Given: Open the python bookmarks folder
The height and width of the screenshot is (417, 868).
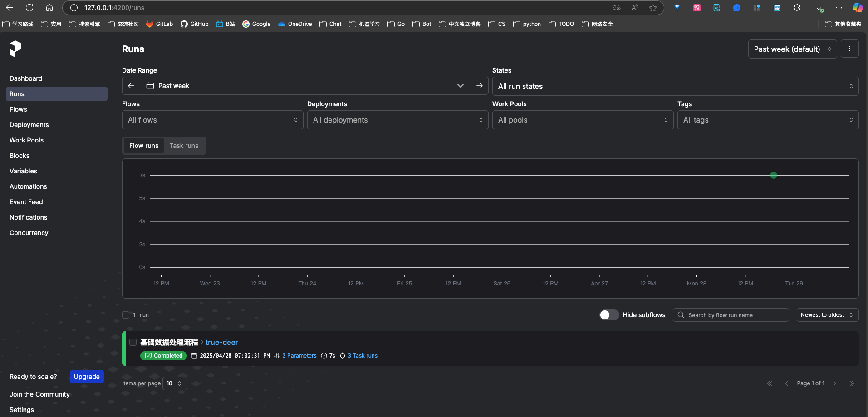Looking at the screenshot, I should tap(527, 24).
